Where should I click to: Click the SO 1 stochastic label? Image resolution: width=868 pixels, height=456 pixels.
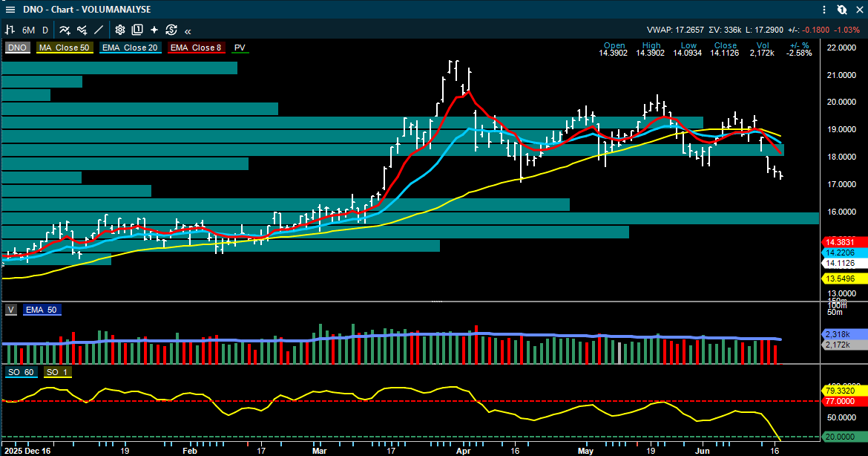pos(57,372)
